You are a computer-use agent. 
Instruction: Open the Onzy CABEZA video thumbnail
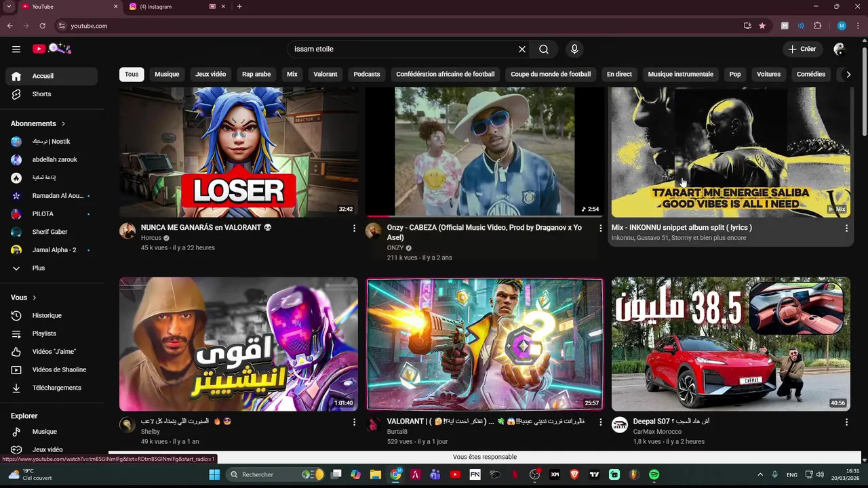pos(485,152)
